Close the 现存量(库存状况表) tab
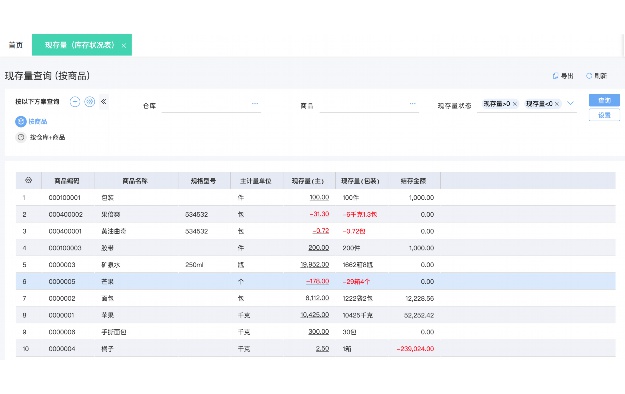Image resolution: width=625 pixels, height=394 pixels. click(124, 45)
